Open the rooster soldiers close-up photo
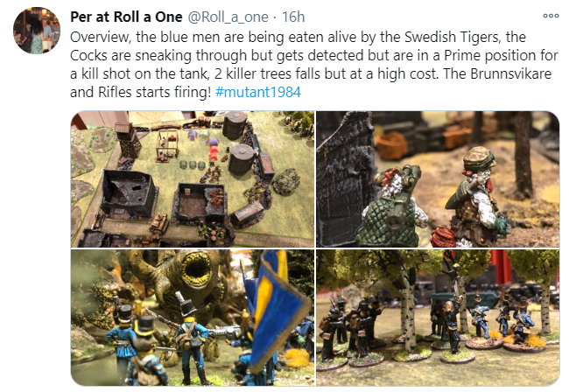The image size is (569, 392). (x=438, y=179)
